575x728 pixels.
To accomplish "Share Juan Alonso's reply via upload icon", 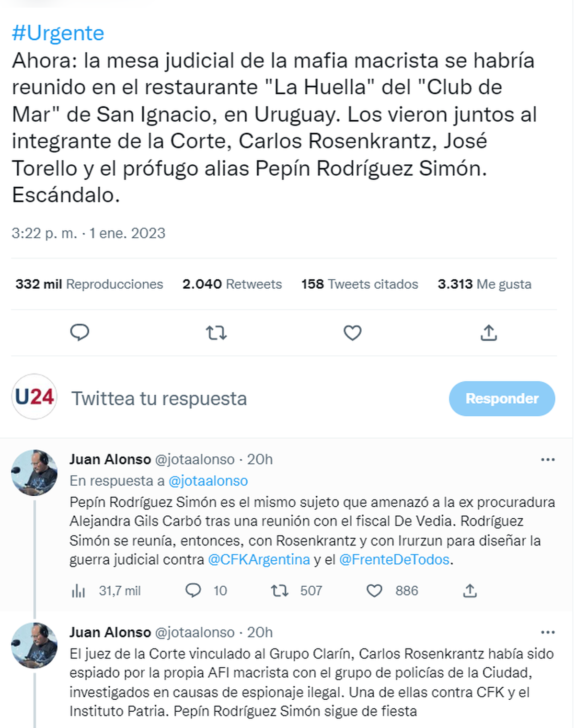I will coord(471,591).
